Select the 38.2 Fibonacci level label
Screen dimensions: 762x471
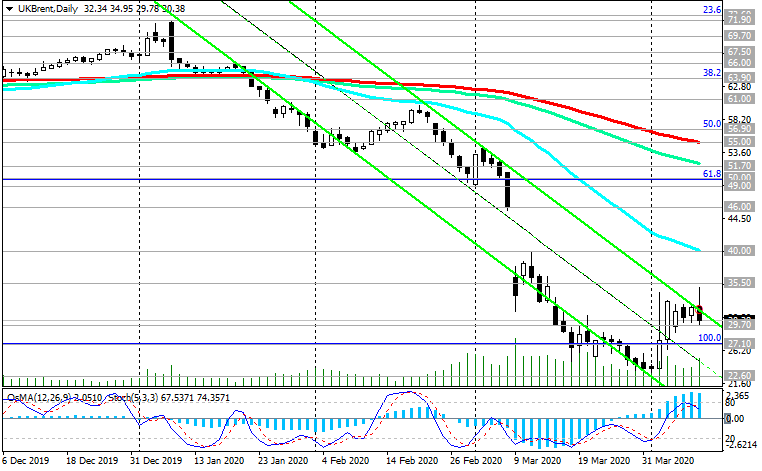[x=712, y=73]
